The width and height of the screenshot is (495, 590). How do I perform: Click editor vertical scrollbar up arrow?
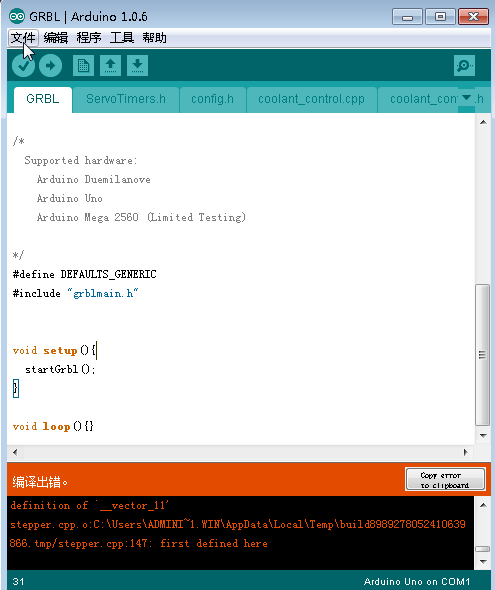[x=483, y=122]
